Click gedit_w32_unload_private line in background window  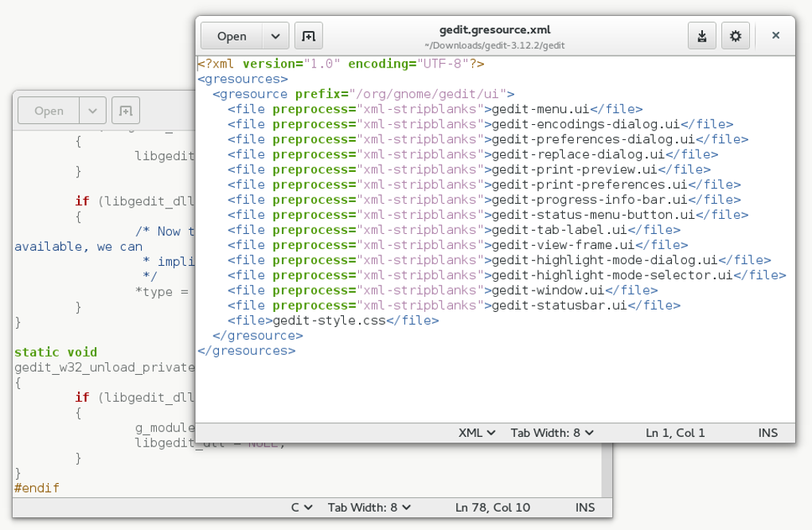click(x=104, y=368)
